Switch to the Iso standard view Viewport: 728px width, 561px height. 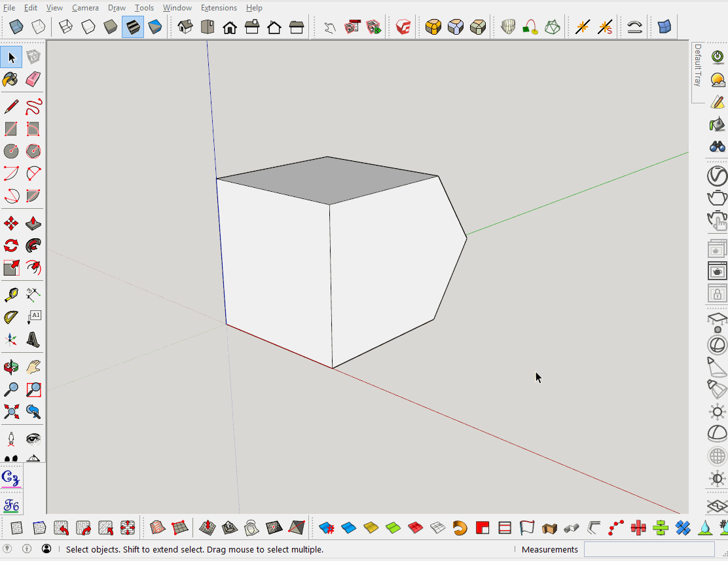[184, 26]
